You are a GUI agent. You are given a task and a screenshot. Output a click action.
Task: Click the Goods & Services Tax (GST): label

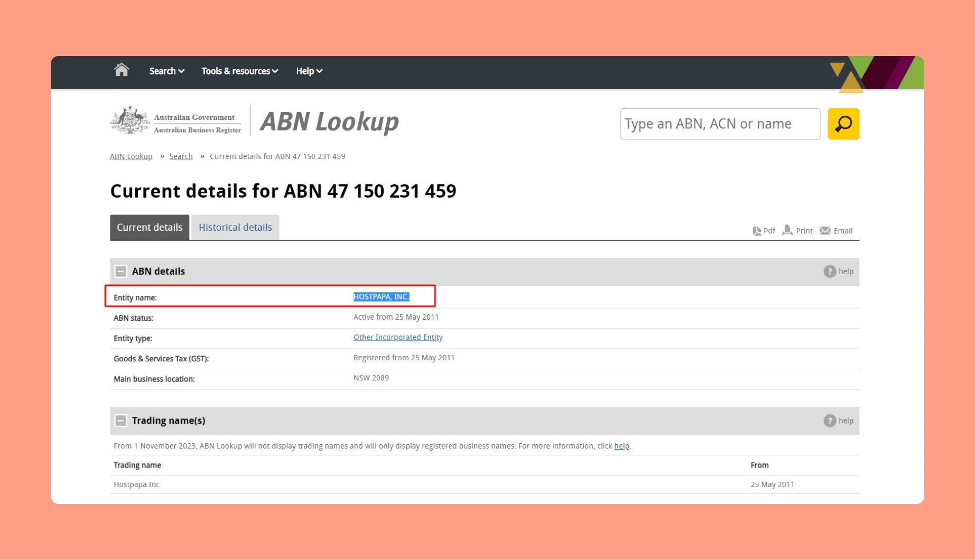click(x=161, y=359)
